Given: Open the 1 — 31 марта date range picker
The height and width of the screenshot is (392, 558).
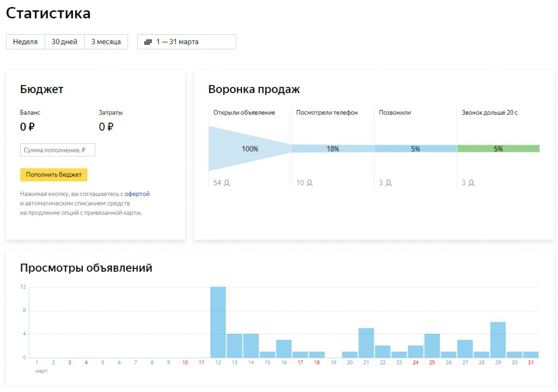Looking at the screenshot, I should [186, 42].
